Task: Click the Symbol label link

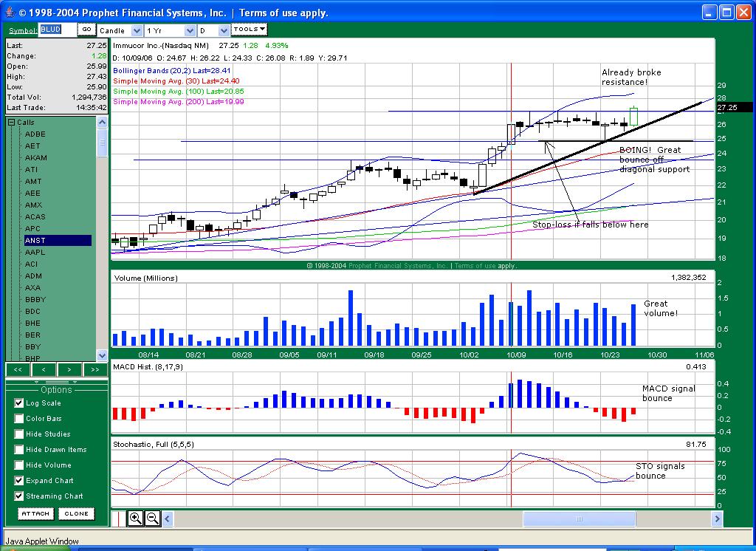Action: (x=23, y=30)
